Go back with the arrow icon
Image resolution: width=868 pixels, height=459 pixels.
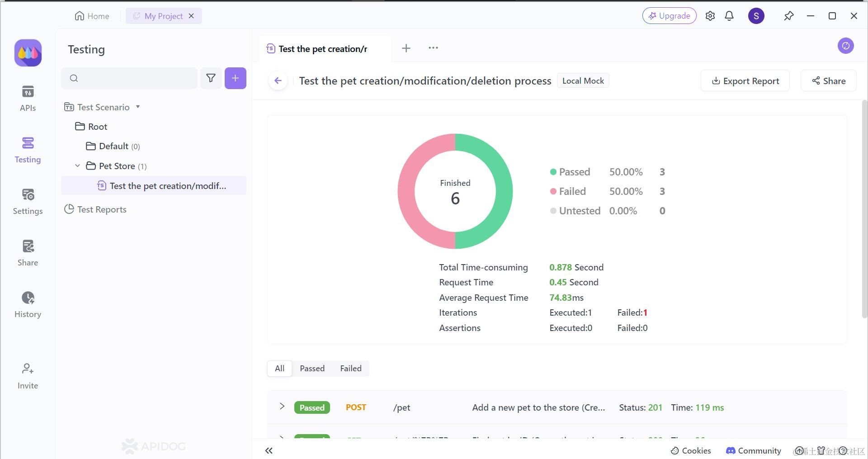tap(278, 81)
